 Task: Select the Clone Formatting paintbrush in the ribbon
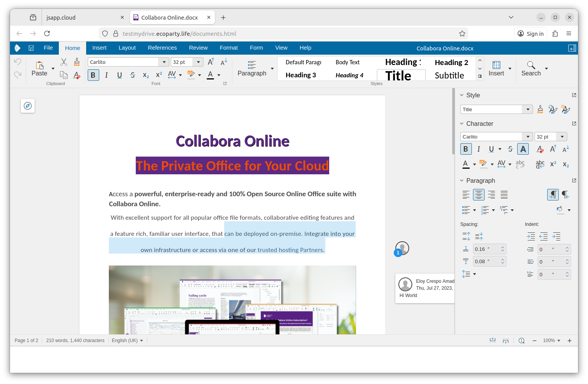pyautogui.click(x=77, y=62)
